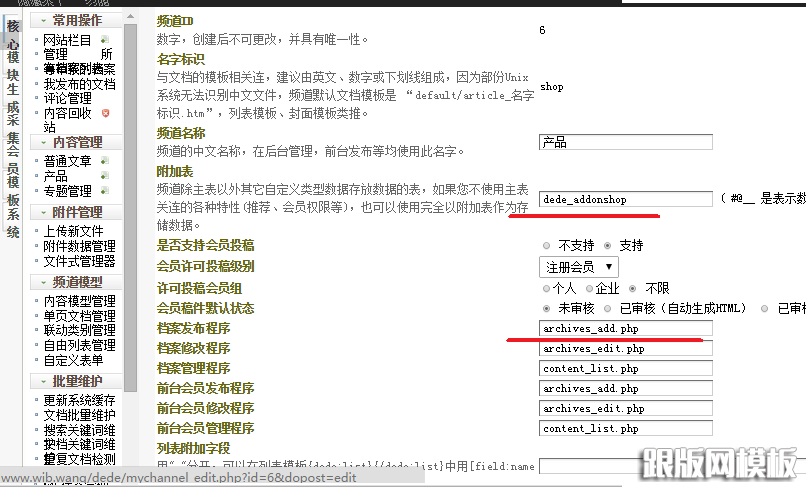809x487 pixels.
Task: Collapse the 频道模型 section header
Action: (77, 282)
